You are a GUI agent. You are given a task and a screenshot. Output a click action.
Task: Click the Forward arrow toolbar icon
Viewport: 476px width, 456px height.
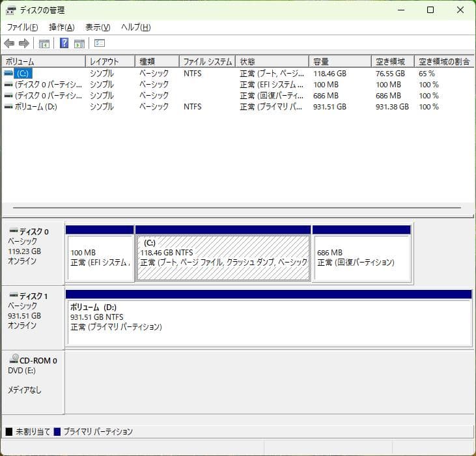23,44
